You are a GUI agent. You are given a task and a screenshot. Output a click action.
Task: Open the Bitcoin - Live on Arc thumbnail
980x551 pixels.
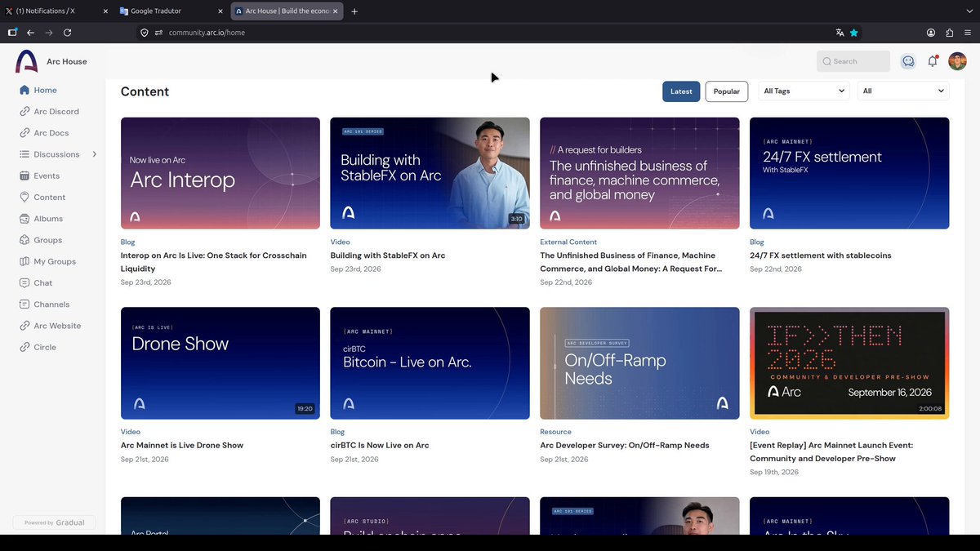point(430,363)
